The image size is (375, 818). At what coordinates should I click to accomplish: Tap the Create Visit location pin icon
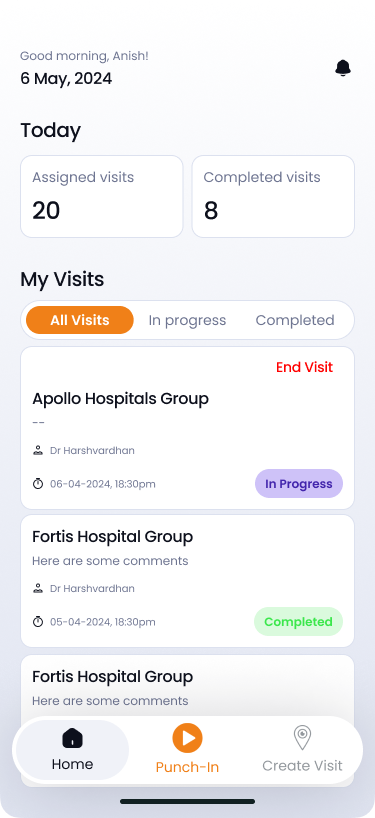[302, 738]
